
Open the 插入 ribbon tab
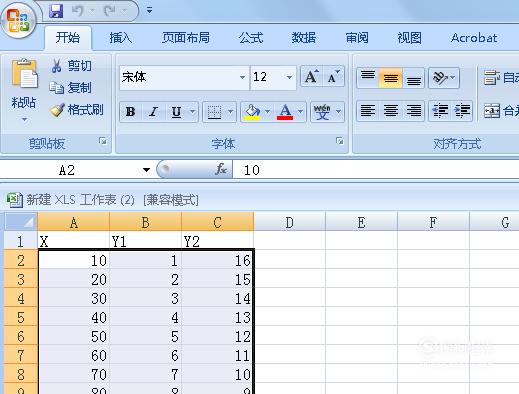[120, 38]
